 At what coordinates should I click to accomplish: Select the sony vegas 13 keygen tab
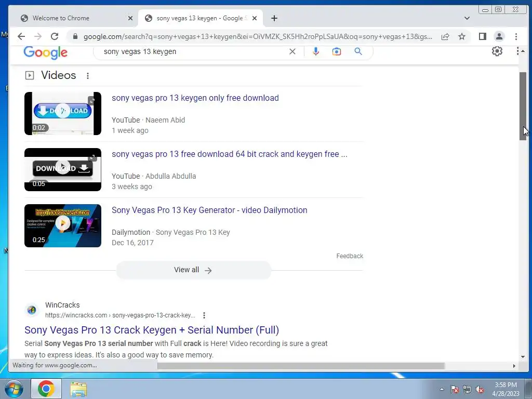[x=199, y=18]
